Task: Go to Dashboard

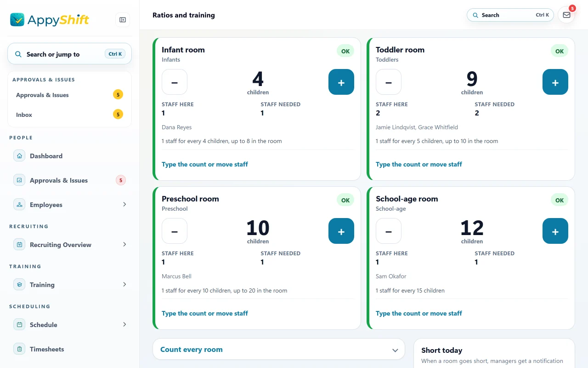Action: coord(69,156)
